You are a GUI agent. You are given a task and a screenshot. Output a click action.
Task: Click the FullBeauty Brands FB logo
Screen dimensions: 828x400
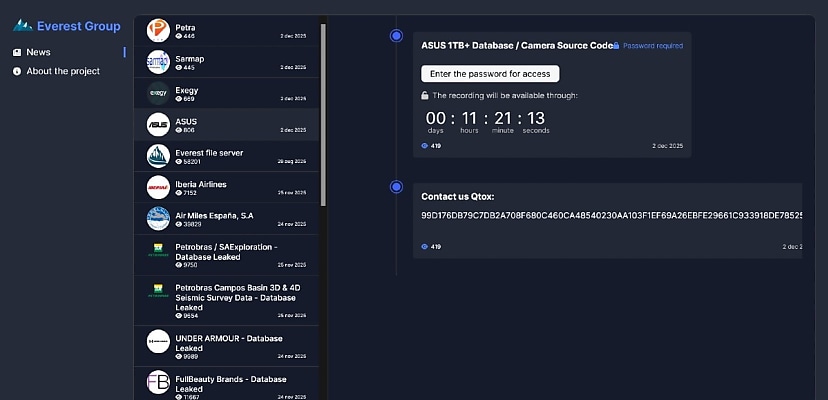[x=158, y=382]
